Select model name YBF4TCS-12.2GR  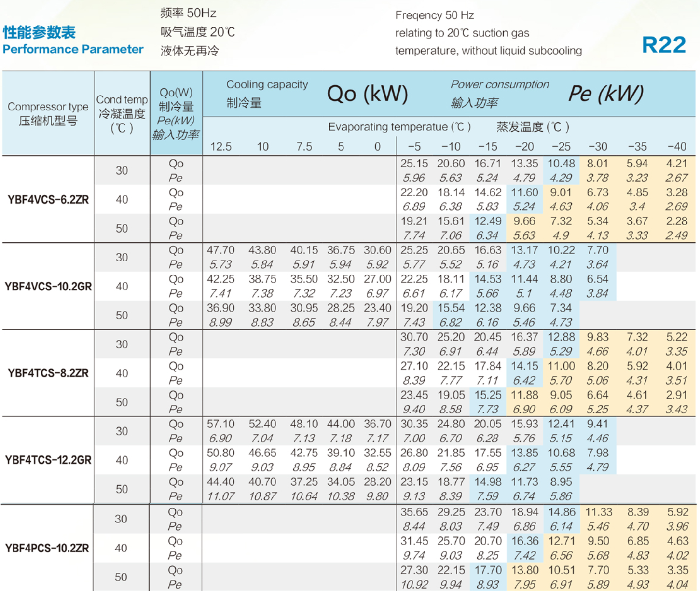coord(48,460)
